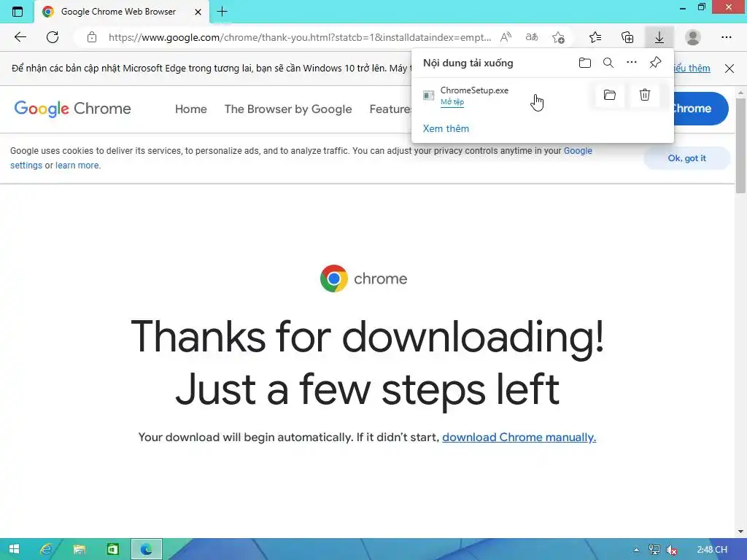
Task: Open the tab actions menu icon
Action: pos(18,12)
